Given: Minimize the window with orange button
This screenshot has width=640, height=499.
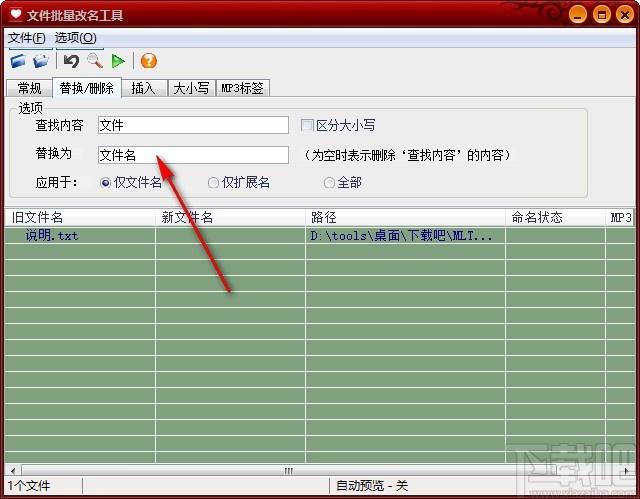Looking at the screenshot, I should [x=578, y=15].
